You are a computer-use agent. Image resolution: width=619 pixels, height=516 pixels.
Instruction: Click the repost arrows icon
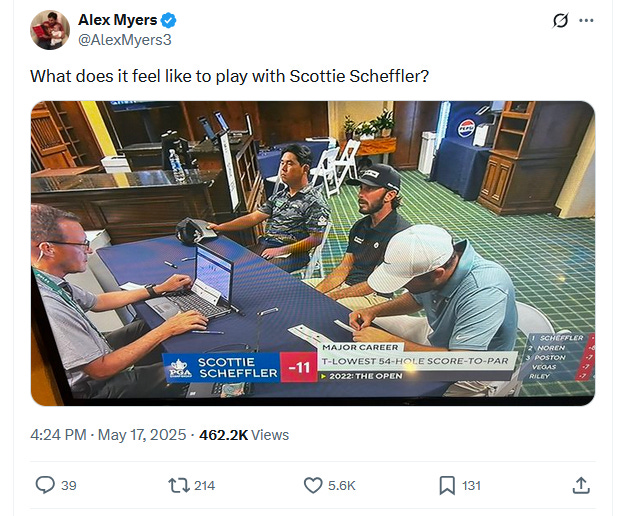179,485
